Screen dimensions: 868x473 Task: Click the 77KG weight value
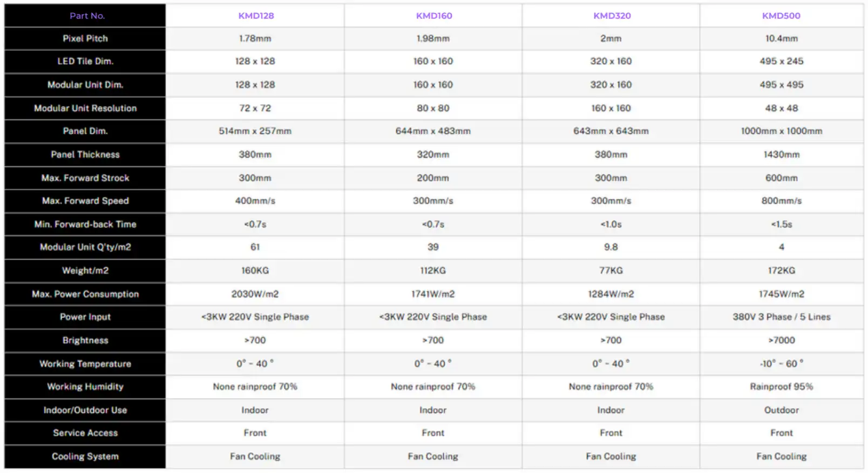[x=611, y=271]
